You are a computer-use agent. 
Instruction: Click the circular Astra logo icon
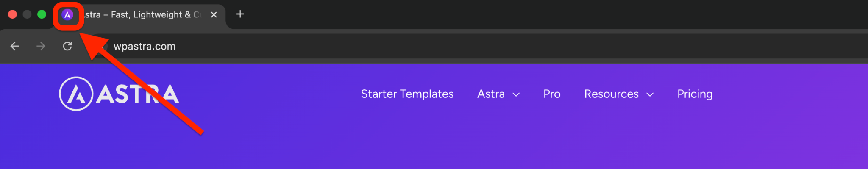(x=76, y=94)
